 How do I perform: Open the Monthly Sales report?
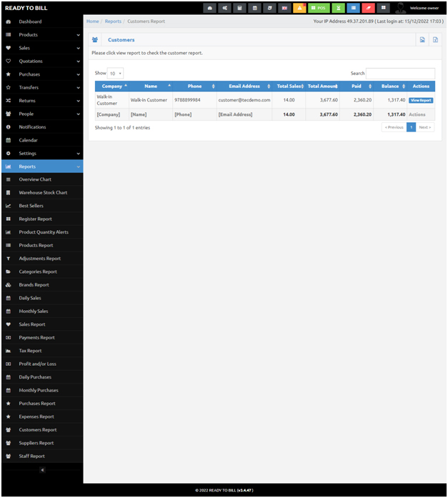pos(42,312)
